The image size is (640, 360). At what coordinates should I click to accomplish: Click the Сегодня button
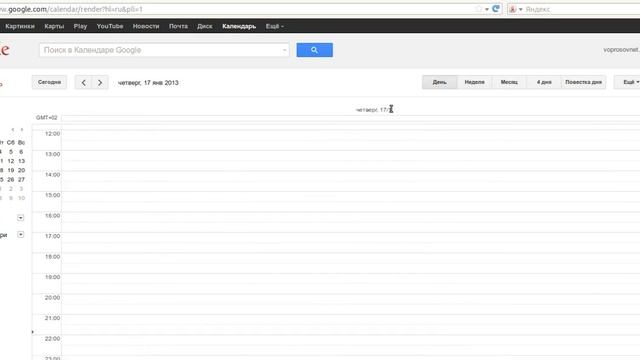49,82
